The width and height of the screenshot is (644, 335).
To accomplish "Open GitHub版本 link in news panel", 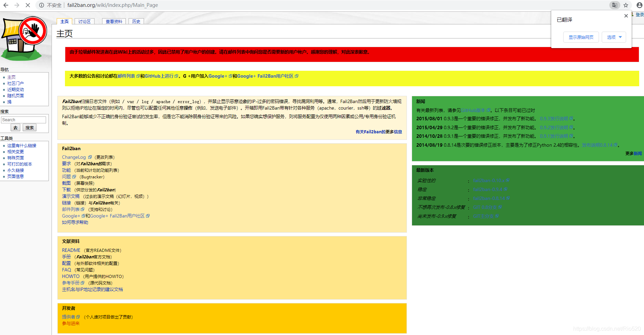I will pyautogui.click(x=476, y=110).
